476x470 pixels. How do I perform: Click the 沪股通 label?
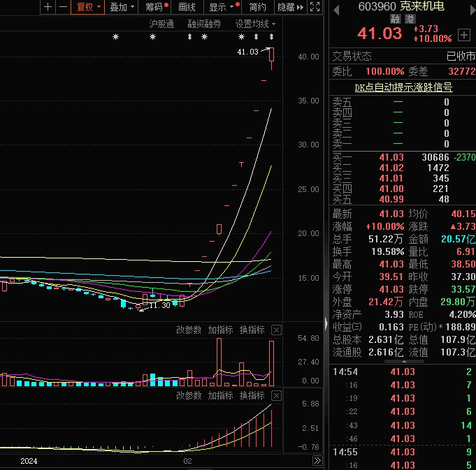coord(161,24)
